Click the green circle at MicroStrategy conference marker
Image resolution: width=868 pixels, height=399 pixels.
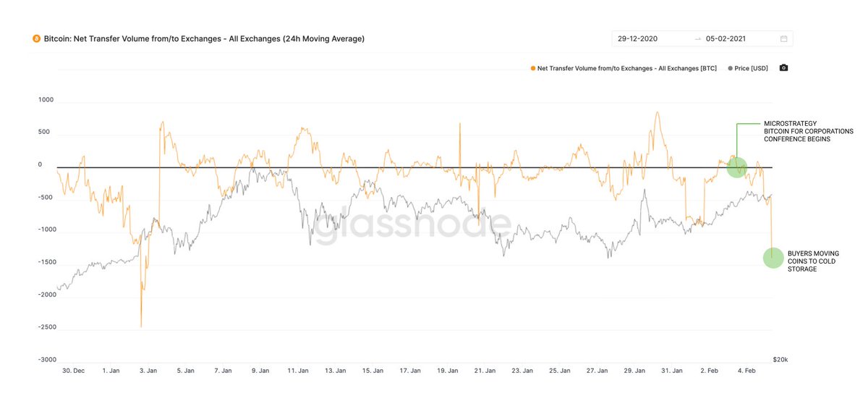pyautogui.click(x=736, y=167)
